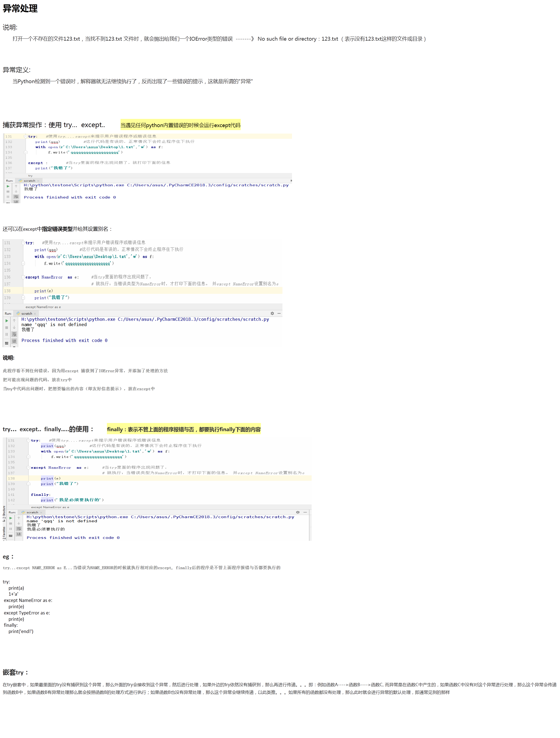Toggle soft-wrap in the middle Run panel
560x738 pixels.
click(14, 334)
